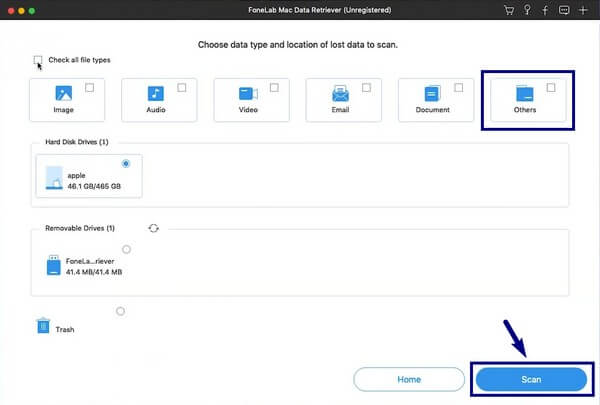Select the Others folder icon

click(525, 93)
